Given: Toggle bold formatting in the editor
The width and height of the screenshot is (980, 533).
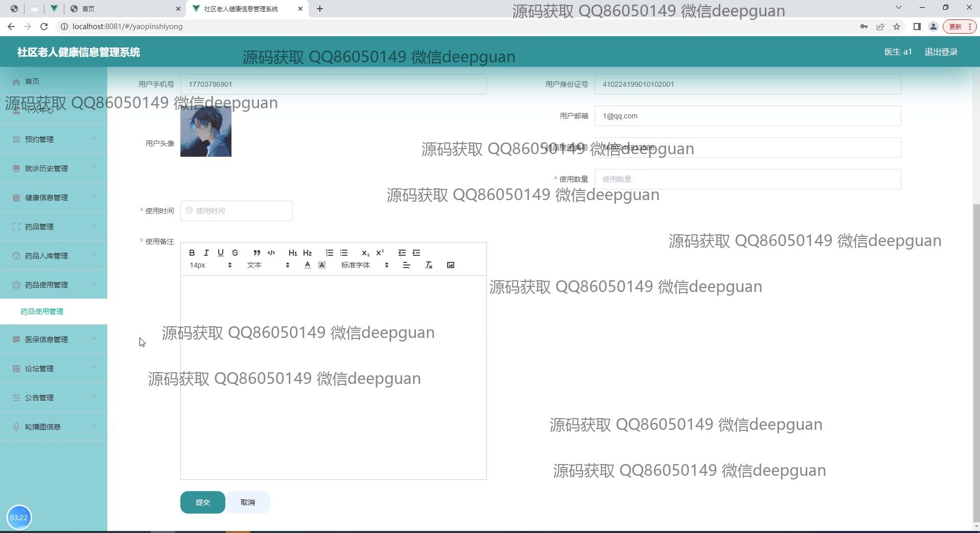Looking at the screenshot, I should [192, 253].
